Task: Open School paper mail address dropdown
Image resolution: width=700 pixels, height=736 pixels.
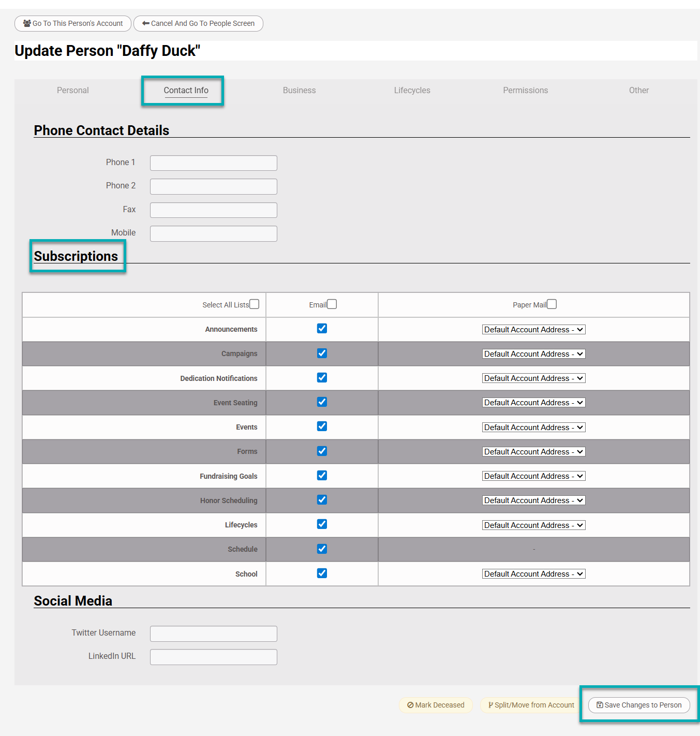Action: point(533,574)
